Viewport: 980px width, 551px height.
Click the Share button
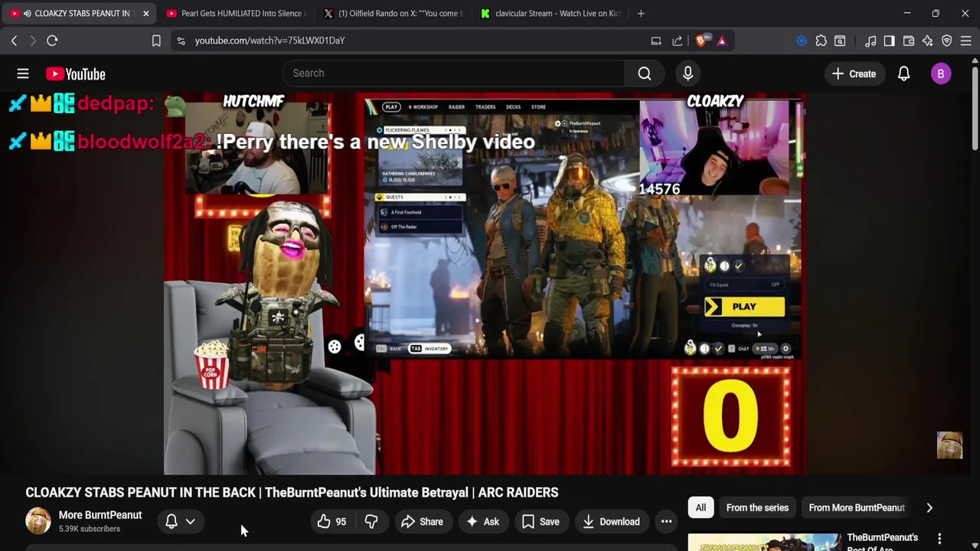pos(422,522)
